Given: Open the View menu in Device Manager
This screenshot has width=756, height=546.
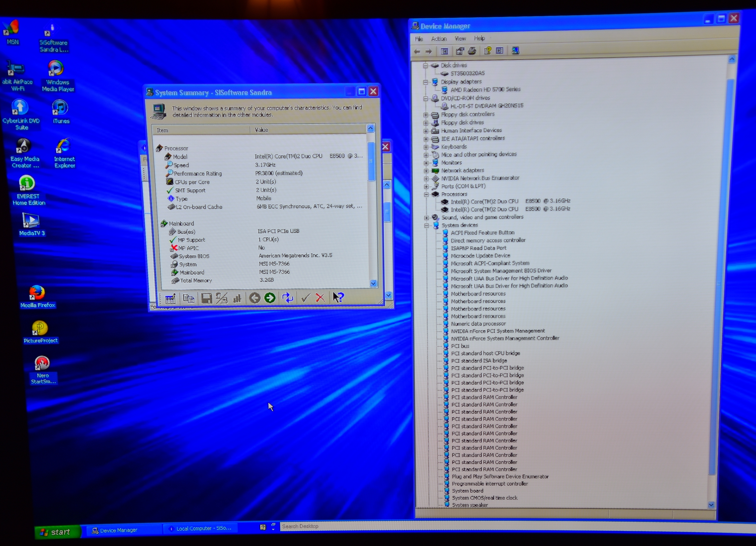Looking at the screenshot, I should click(x=460, y=38).
